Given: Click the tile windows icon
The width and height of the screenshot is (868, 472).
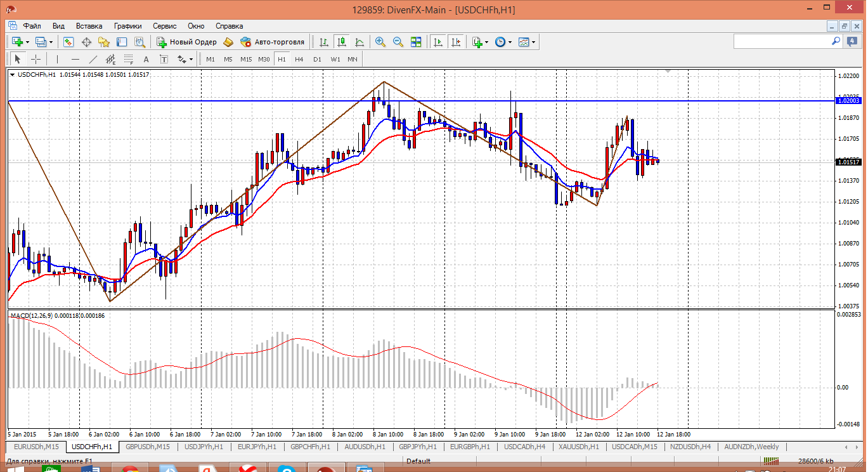Looking at the screenshot, I should pyautogui.click(x=416, y=42).
